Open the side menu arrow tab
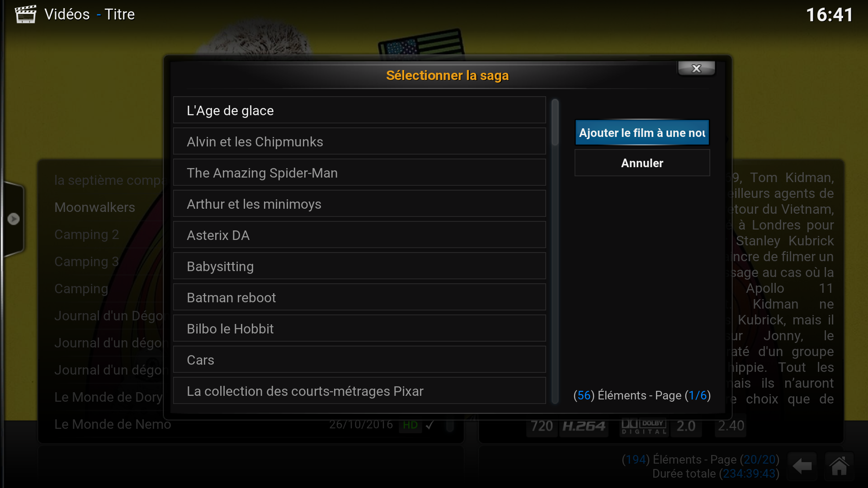Screen dimensions: 868x488 (13, 219)
